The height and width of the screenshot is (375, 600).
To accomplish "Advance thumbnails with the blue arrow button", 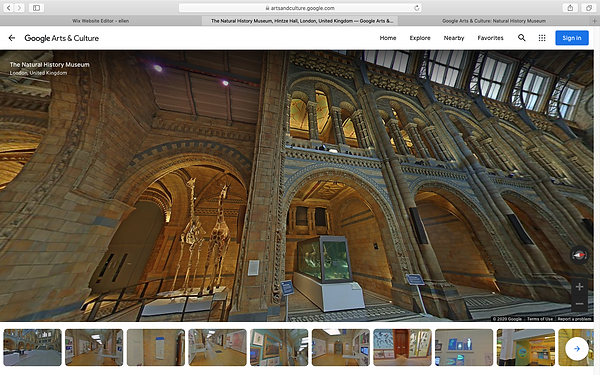I will click(577, 349).
